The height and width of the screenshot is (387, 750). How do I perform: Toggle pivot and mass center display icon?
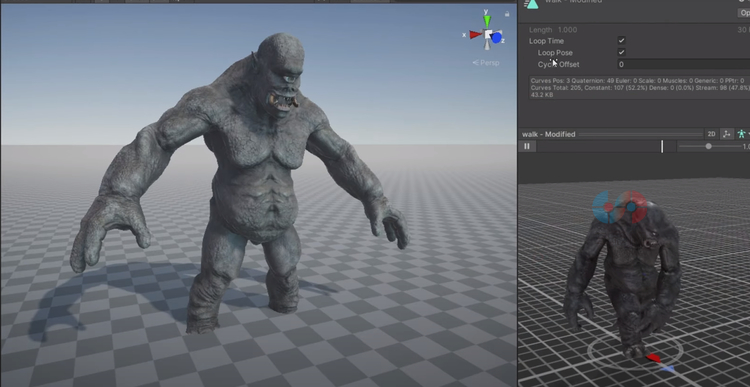(x=727, y=134)
